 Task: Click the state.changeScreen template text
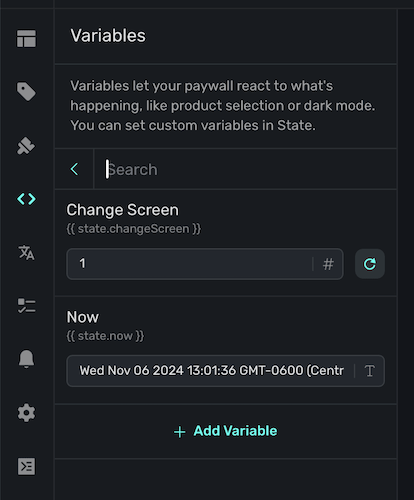tap(134, 229)
